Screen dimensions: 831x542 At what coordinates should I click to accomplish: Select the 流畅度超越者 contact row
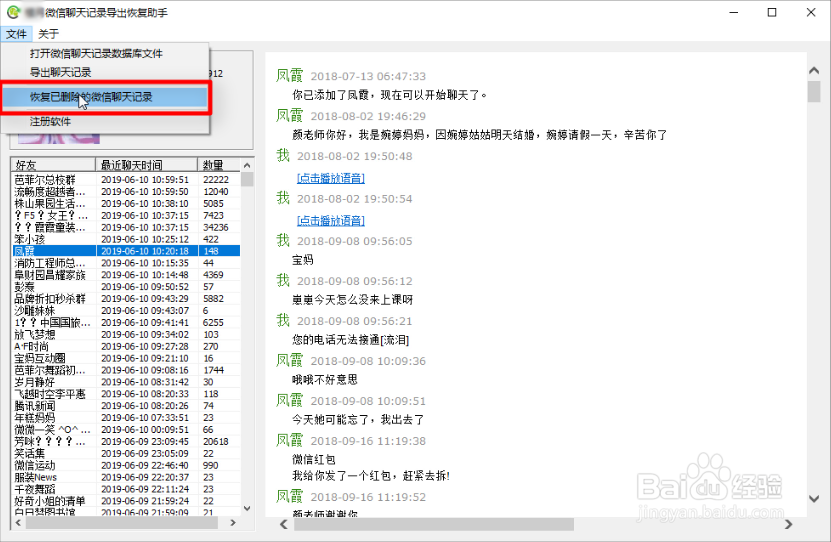(x=126, y=191)
